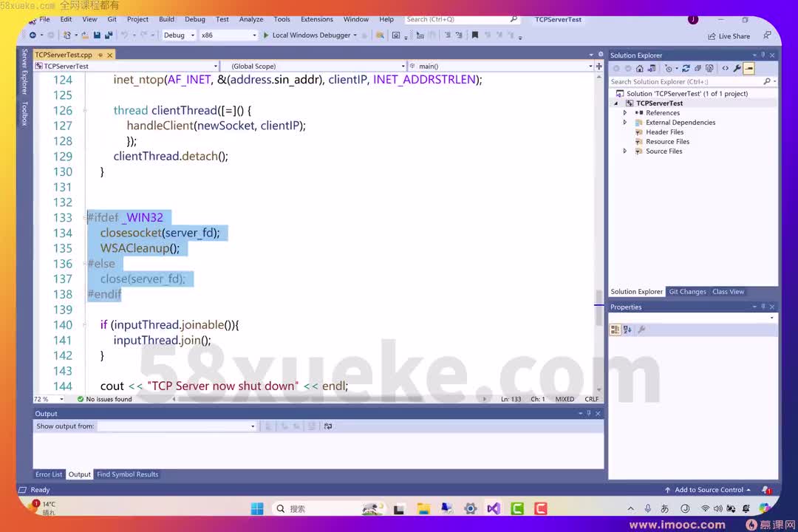Click Properties wrench icon in Solution Explorer
The height and width of the screenshot is (532, 798).
point(737,68)
